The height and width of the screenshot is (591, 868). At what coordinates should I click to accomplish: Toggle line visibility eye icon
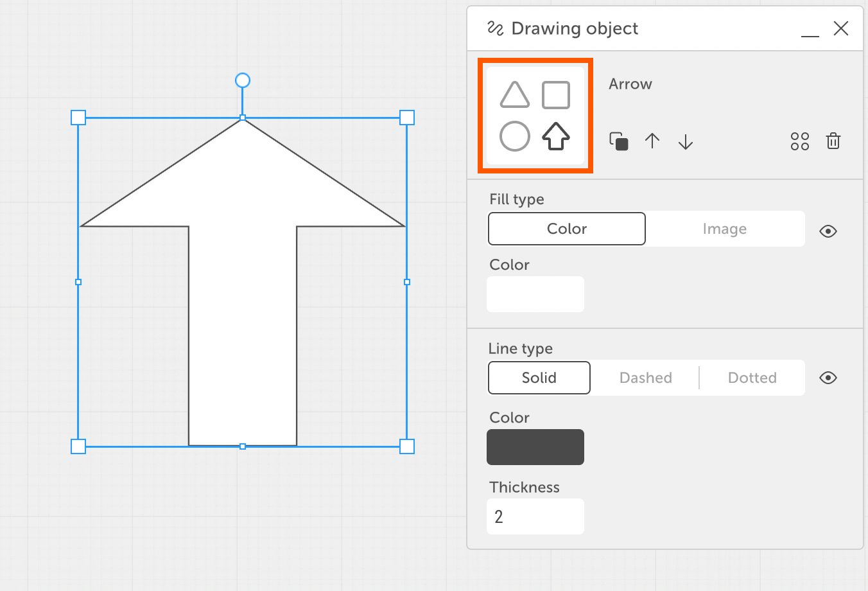click(x=828, y=378)
